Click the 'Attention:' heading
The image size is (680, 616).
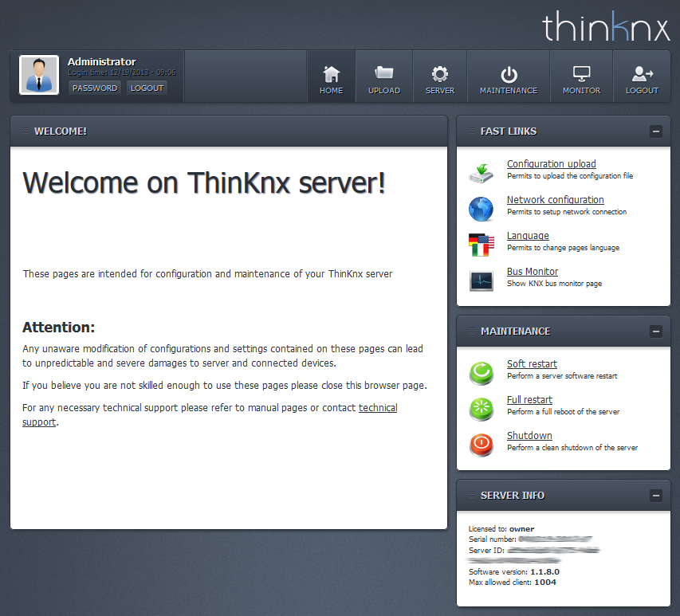point(58,328)
